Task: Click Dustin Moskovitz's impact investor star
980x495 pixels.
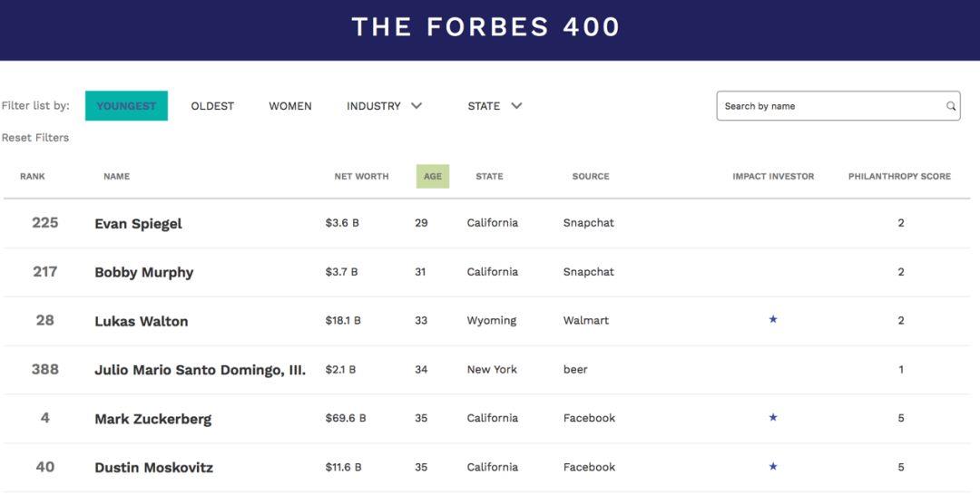Action: (773, 467)
